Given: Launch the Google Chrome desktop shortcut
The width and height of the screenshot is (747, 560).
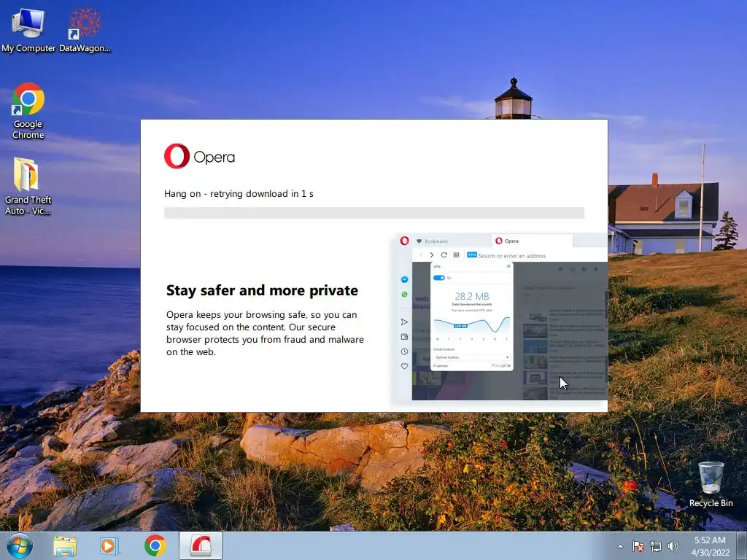Looking at the screenshot, I should [28, 111].
